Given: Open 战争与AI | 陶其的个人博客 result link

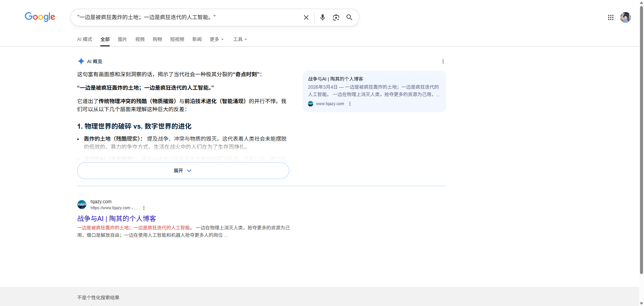Looking at the screenshot, I should (x=116, y=219).
